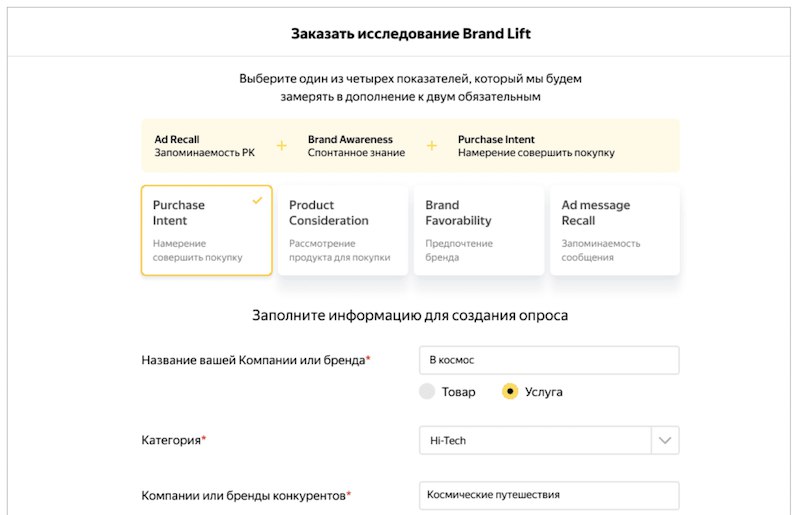This screenshot has width=800, height=515.
Task: Select the Purchase Intent metric card
Action: click(x=207, y=230)
